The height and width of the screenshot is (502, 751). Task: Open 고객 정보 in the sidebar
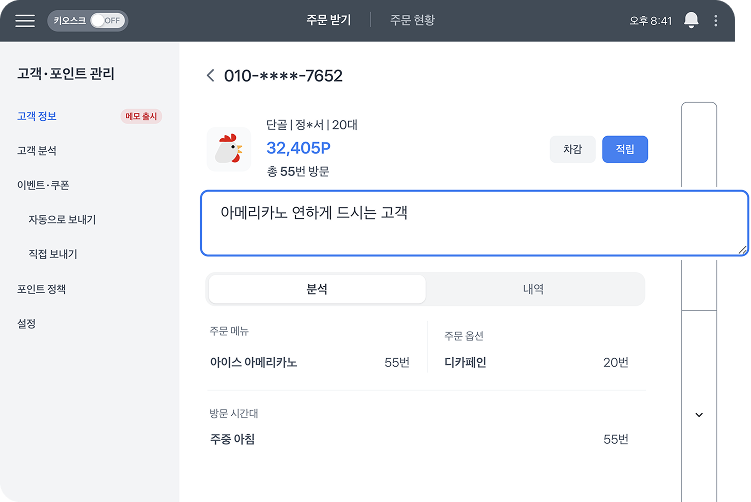[x=37, y=116]
